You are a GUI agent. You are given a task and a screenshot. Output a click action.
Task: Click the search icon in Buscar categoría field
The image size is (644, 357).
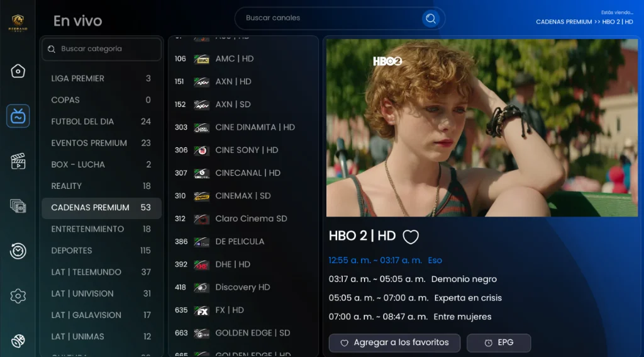pos(52,49)
